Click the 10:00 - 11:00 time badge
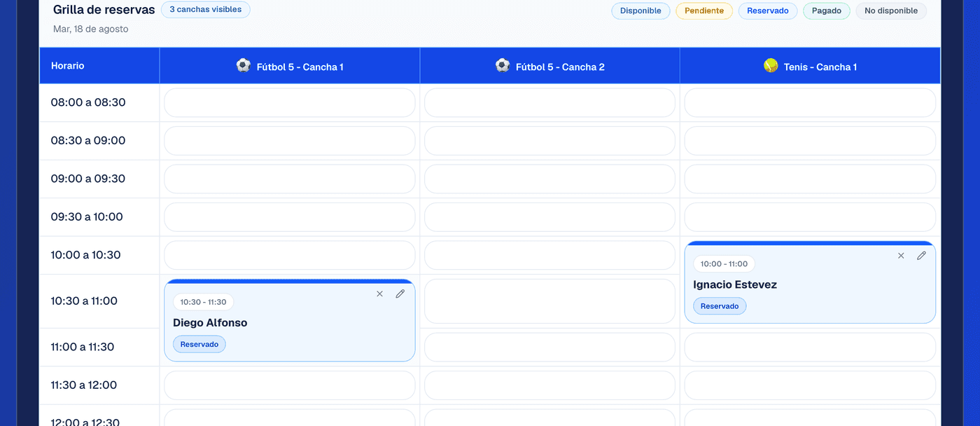This screenshot has width=980, height=426. (724, 264)
